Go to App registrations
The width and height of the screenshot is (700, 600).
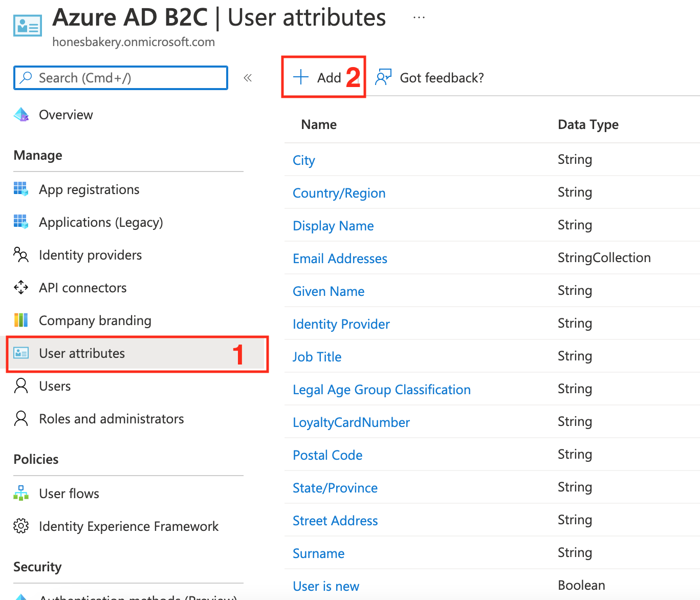tap(89, 189)
